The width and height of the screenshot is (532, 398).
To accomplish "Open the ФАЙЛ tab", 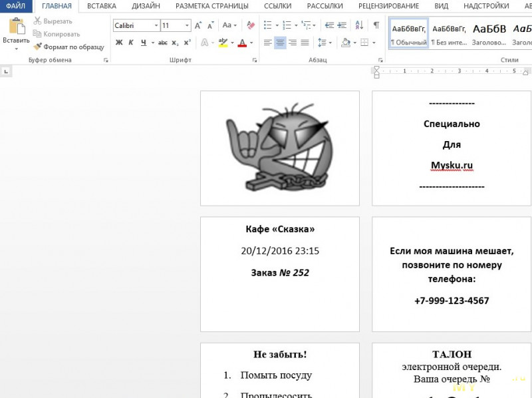I will click(15, 6).
